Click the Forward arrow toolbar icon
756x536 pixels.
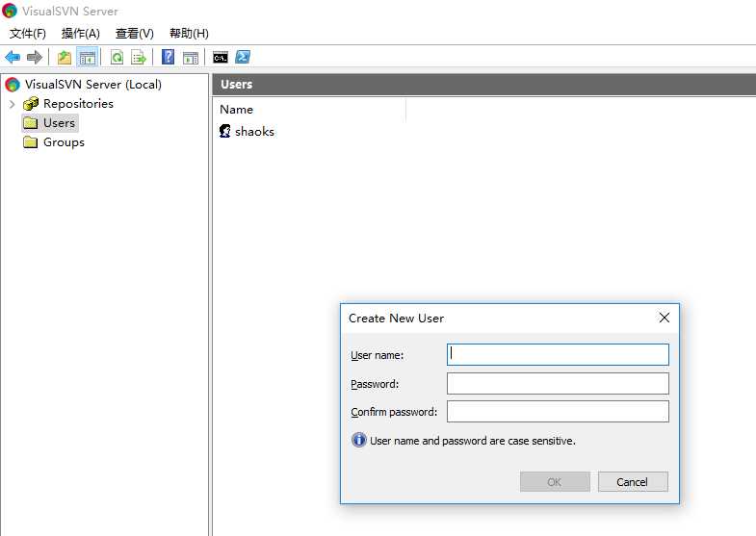coord(35,58)
